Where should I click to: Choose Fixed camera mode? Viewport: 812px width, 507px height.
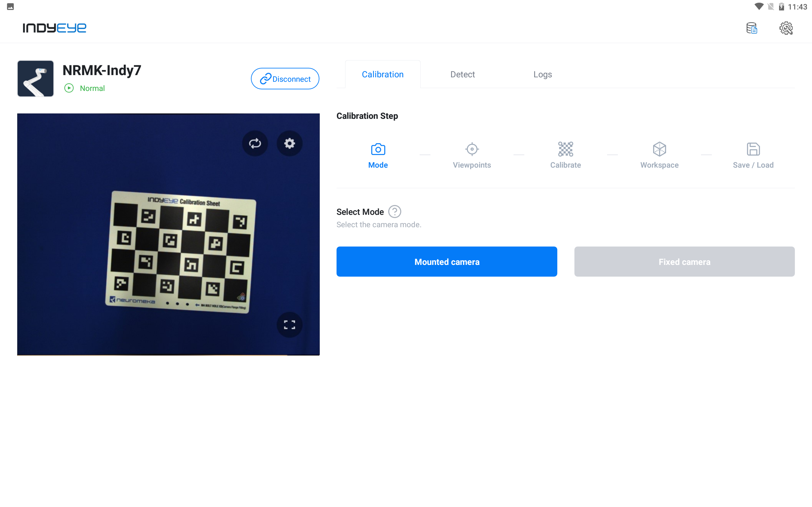pos(684,261)
